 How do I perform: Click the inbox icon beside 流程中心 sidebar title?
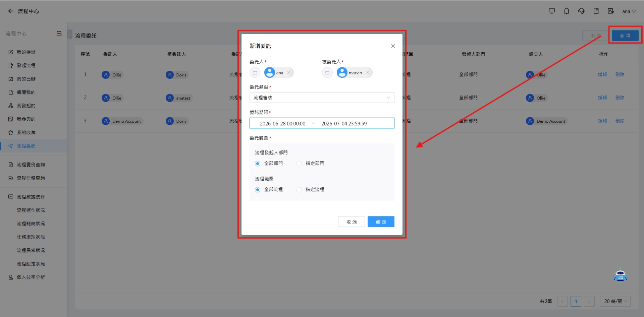pyautogui.click(x=59, y=34)
